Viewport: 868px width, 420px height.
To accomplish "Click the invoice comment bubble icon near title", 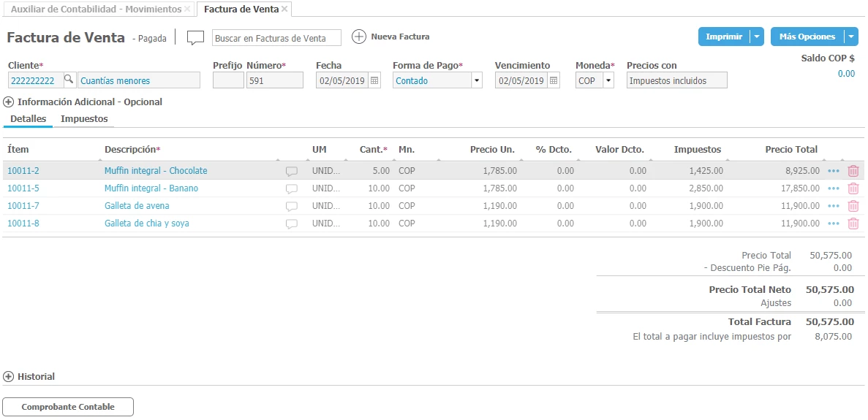I will click(195, 37).
